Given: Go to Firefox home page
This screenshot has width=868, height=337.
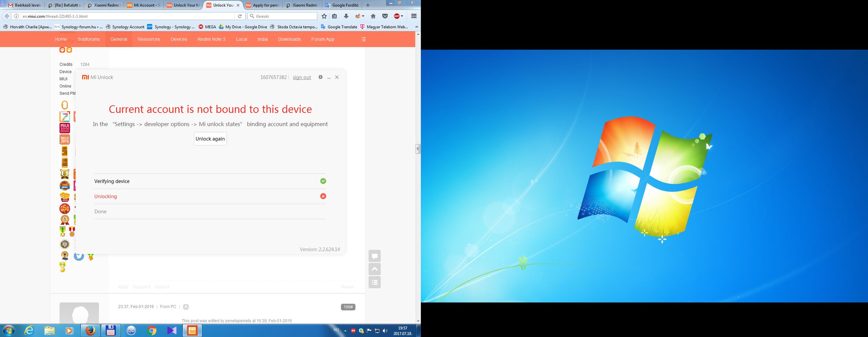Looking at the screenshot, I should (x=373, y=16).
